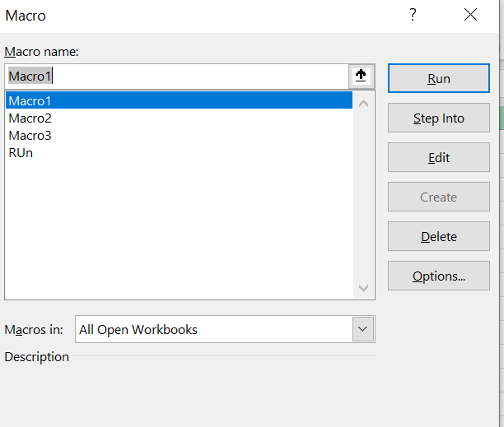Click the collapse dialog arrow beside Macro name
Viewport: 504px width, 427px height.
pos(361,76)
